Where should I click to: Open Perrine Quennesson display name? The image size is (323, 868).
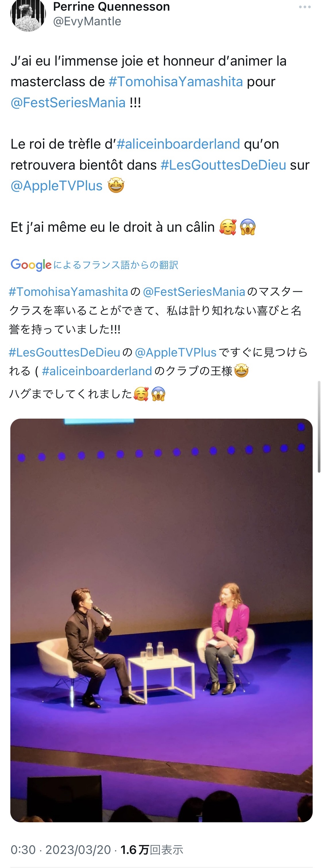(111, 6)
